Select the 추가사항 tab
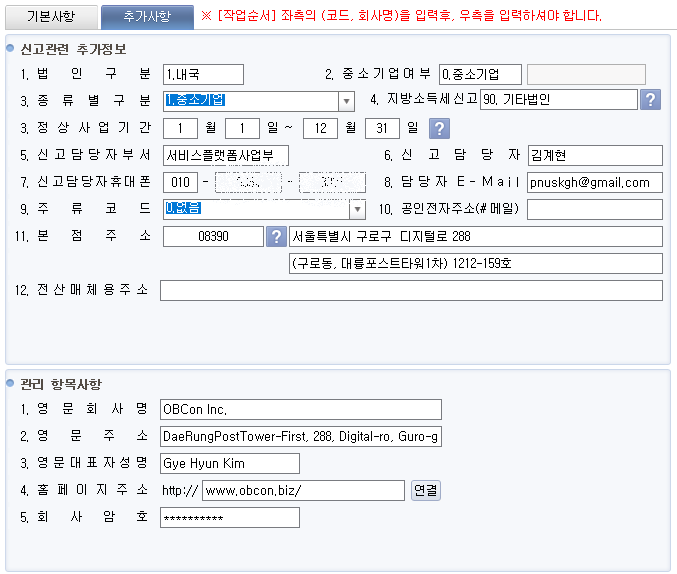Viewport: 677px width, 574px height. [146, 16]
